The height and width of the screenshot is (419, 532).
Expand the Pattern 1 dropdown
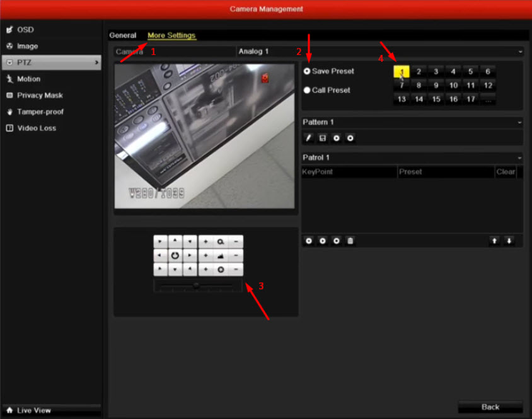click(x=412, y=122)
